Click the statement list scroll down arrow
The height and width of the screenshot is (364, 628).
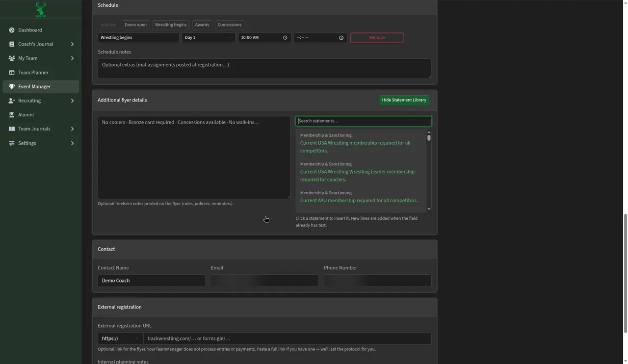coord(429,209)
